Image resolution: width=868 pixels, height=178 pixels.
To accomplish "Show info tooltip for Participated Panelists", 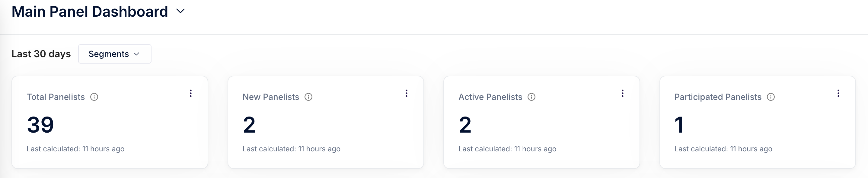I will coord(771,97).
